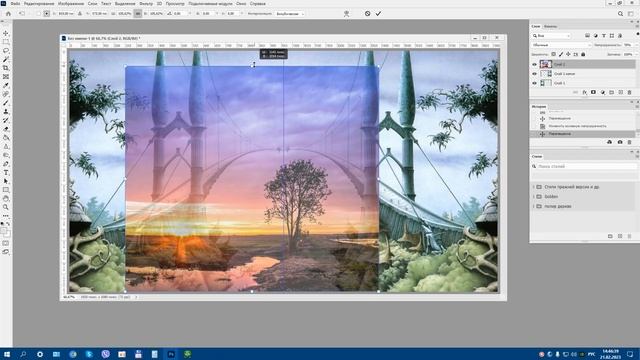Select the Crop tool
The image size is (640, 360).
click(6, 68)
